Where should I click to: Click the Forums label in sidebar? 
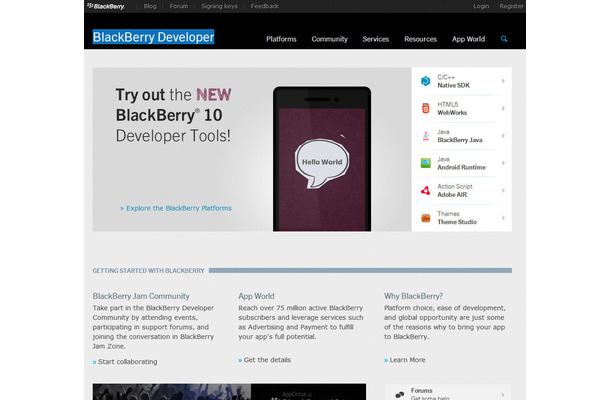[421, 390]
